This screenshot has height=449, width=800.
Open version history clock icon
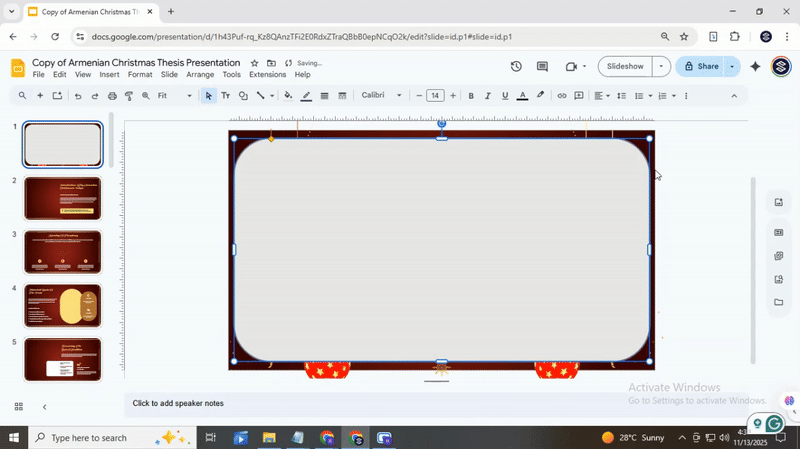(516, 67)
